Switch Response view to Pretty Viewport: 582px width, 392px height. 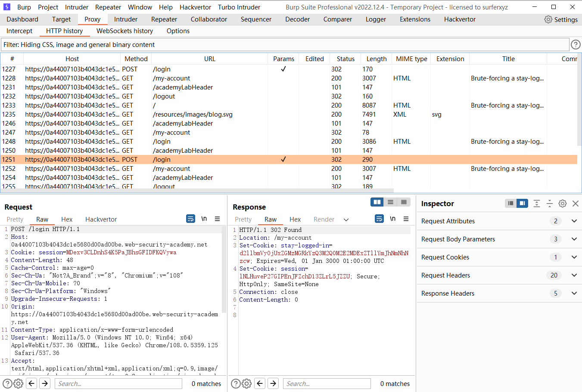coord(243,219)
